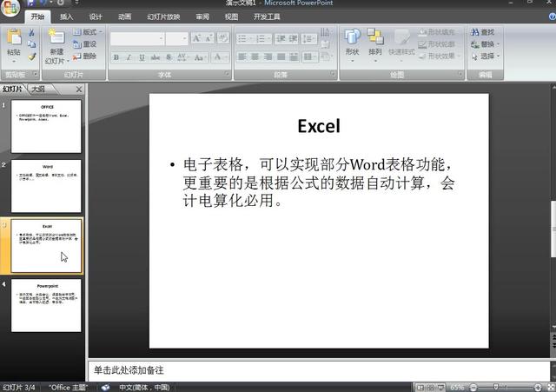Click Find (查找) with binoculars icon

[483, 32]
